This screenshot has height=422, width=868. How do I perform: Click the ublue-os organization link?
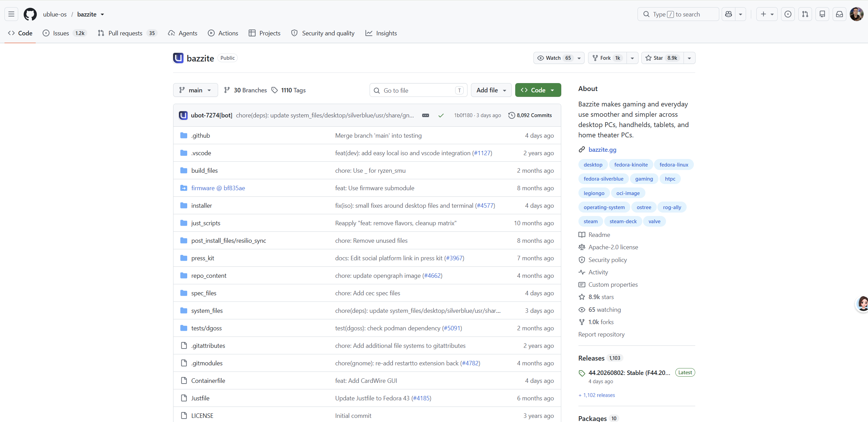click(55, 14)
